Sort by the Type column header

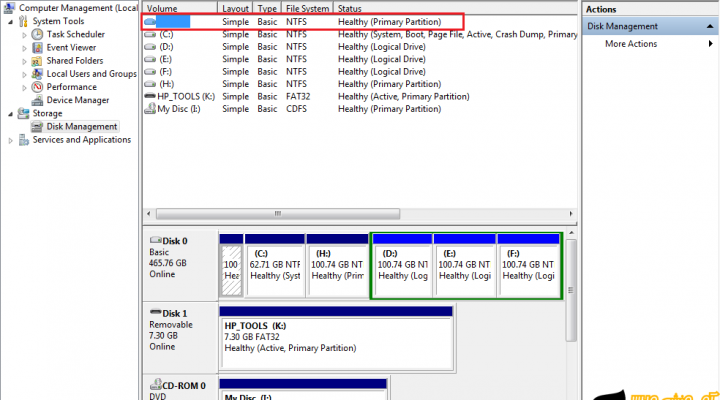click(267, 8)
